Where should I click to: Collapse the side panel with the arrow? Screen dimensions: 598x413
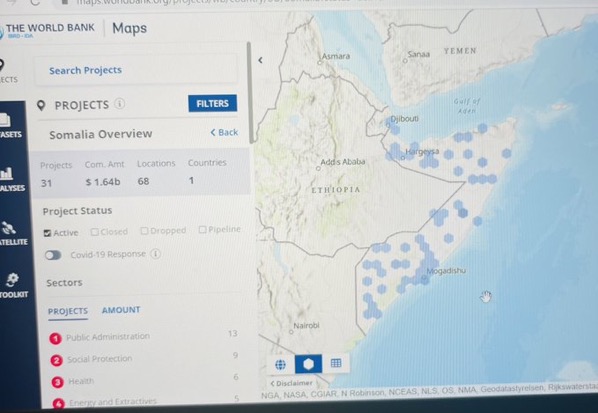(260, 60)
